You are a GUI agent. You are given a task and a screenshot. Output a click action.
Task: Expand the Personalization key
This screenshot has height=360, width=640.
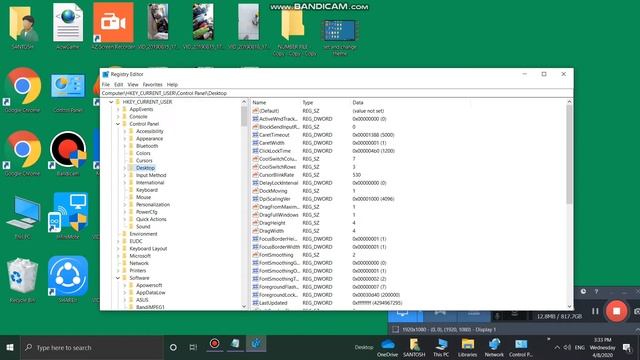click(x=124, y=205)
